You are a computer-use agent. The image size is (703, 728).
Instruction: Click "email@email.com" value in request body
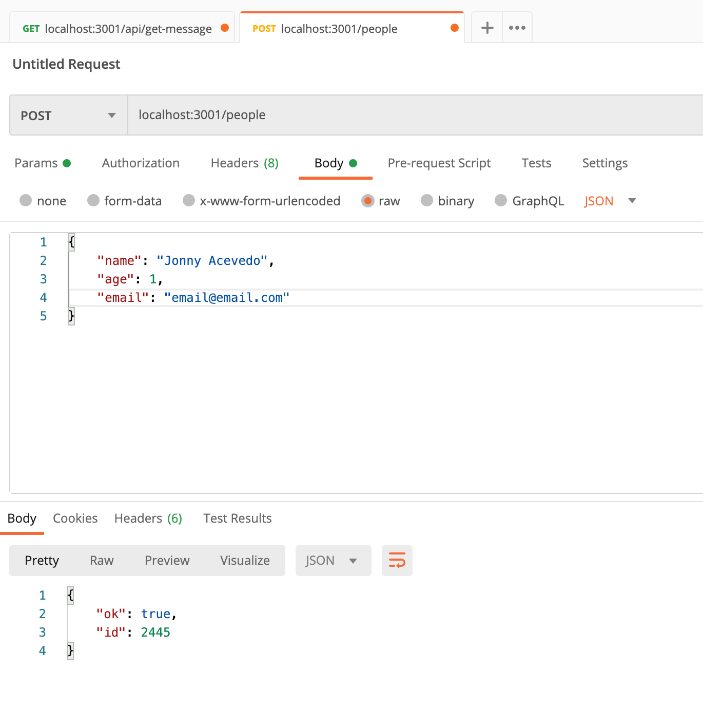click(x=227, y=298)
